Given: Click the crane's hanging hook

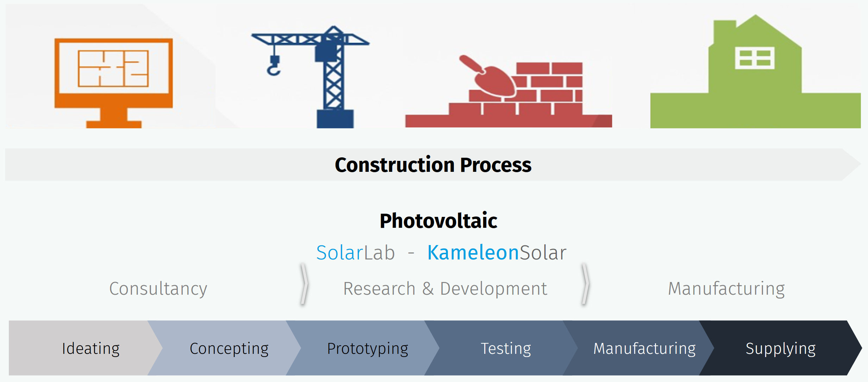Looking at the screenshot, I should pyautogui.click(x=274, y=65).
